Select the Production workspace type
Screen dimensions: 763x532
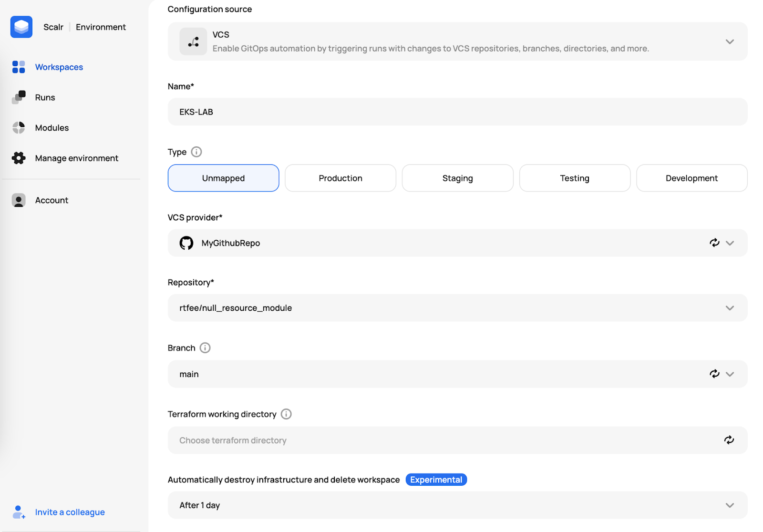tap(340, 178)
